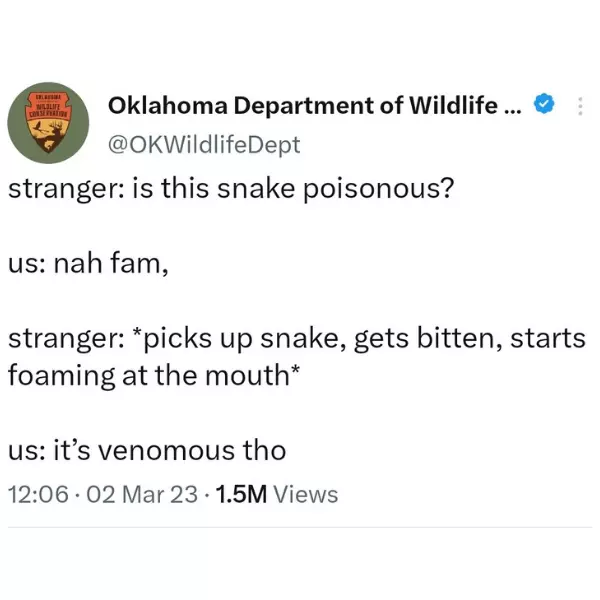The height and width of the screenshot is (600, 600).
Task: Open the Oklahoma Wildlife Department profile avatar
Action: click(47, 123)
